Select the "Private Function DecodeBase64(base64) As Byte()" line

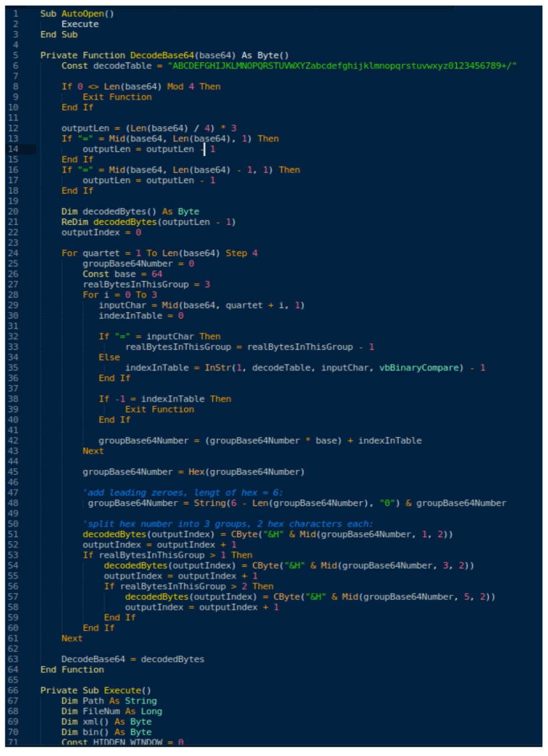point(165,55)
